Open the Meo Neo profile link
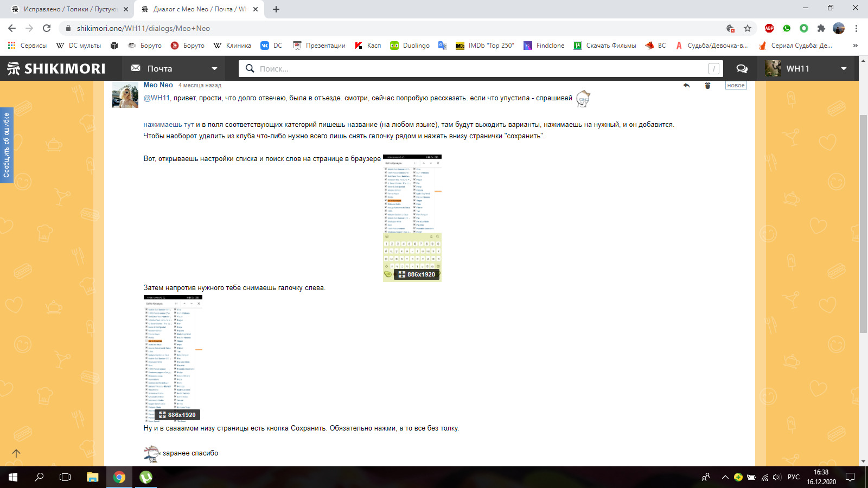The height and width of the screenshot is (488, 868). pos(158,85)
